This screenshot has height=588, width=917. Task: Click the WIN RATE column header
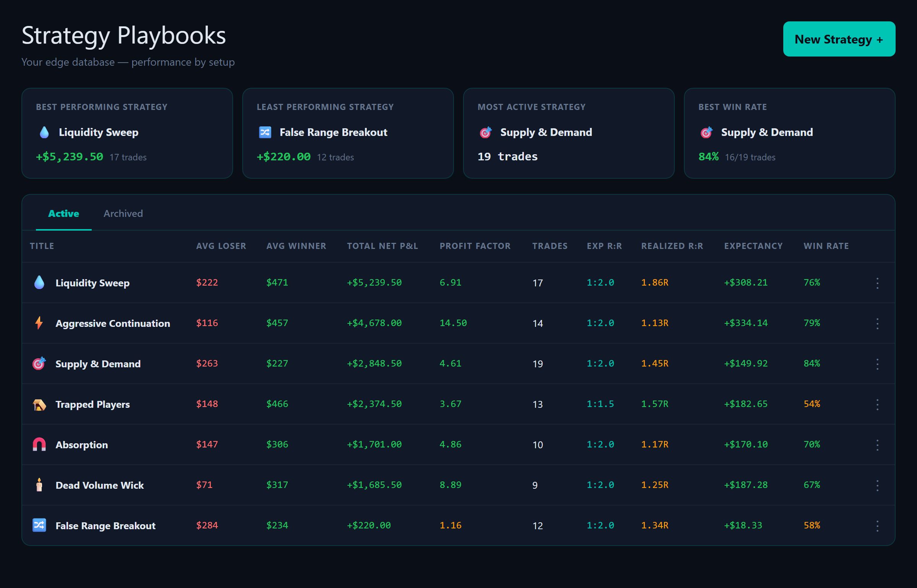pos(826,246)
